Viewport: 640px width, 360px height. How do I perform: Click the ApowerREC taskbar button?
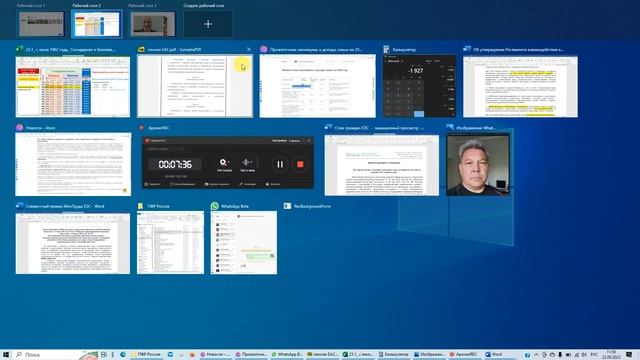[464, 355]
